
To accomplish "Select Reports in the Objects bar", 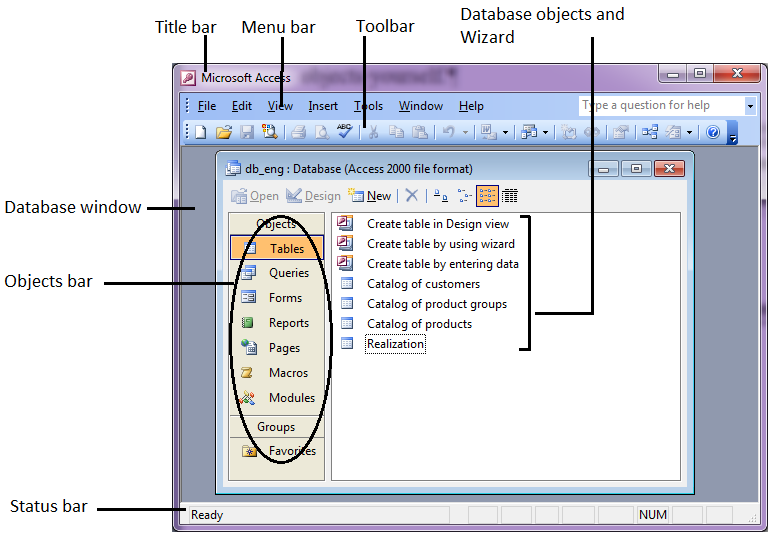I will point(276,323).
